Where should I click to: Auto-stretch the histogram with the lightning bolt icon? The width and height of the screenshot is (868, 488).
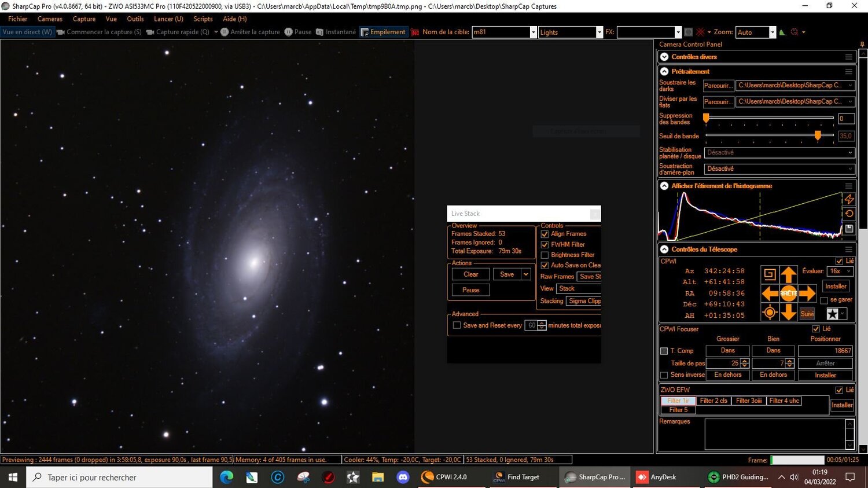[849, 199]
